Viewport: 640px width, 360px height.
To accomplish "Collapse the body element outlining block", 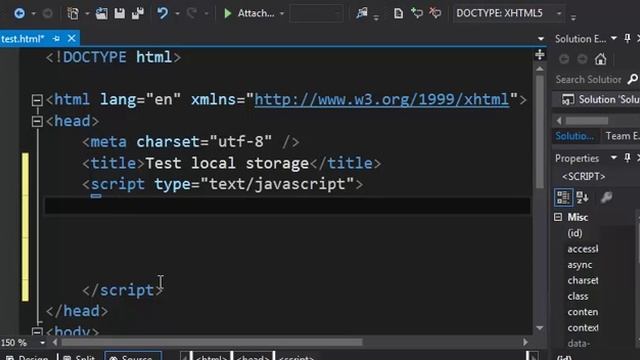I will click(37, 332).
